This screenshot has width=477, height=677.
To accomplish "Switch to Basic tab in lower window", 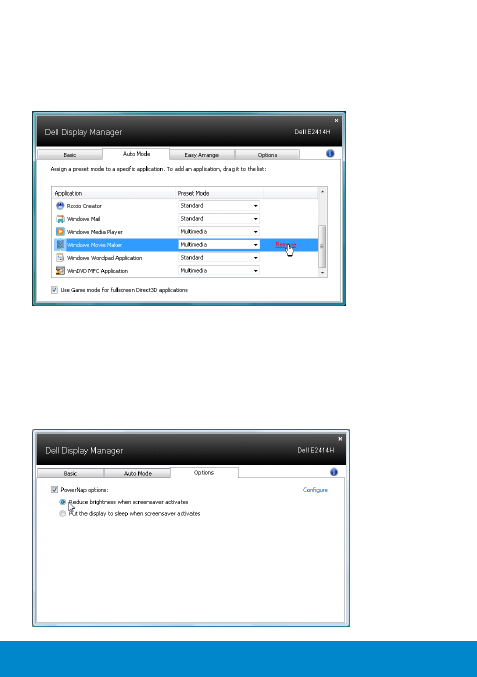I will [x=70, y=474].
